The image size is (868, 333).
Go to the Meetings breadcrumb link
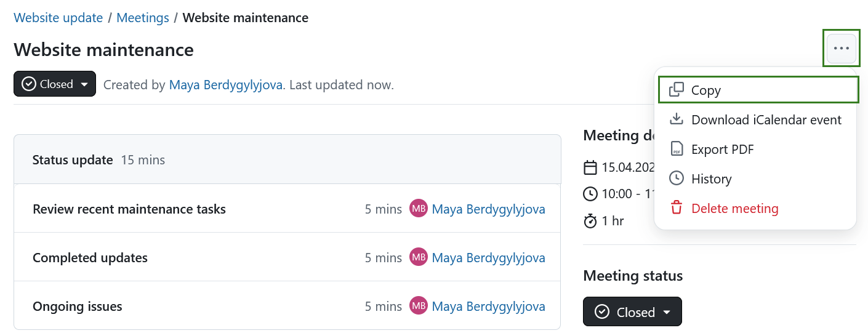143,18
